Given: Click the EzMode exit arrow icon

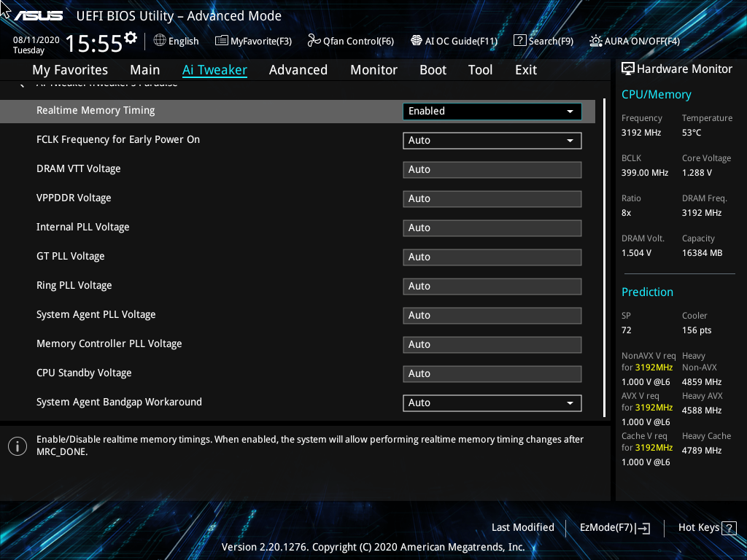Looking at the screenshot, I should tap(643, 528).
